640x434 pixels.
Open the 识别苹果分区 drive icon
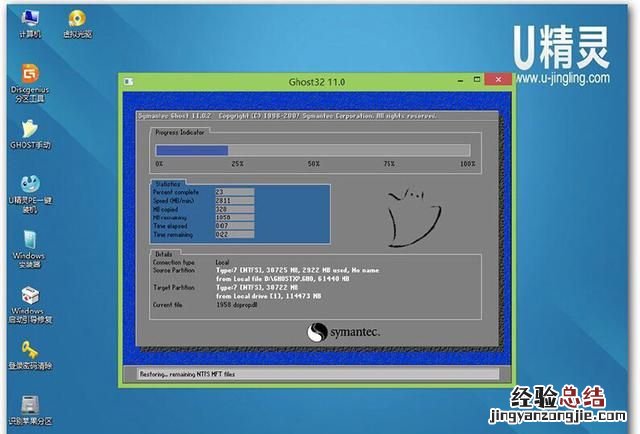coord(30,410)
